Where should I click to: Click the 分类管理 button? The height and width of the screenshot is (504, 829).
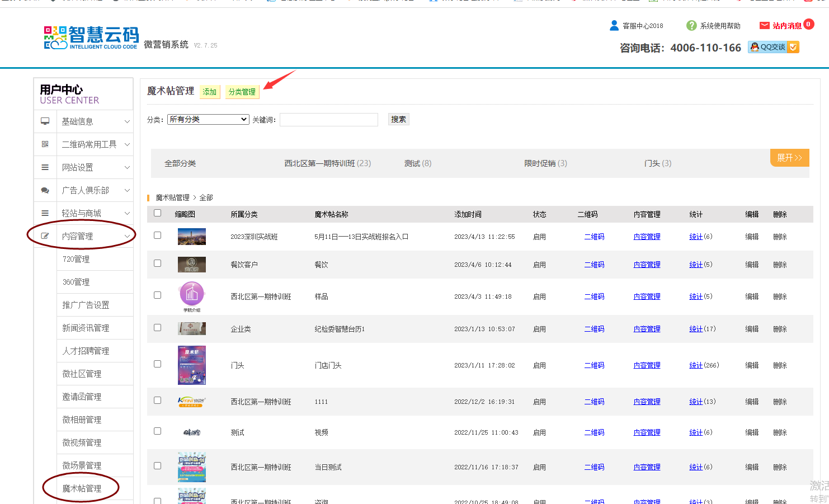click(242, 92)
